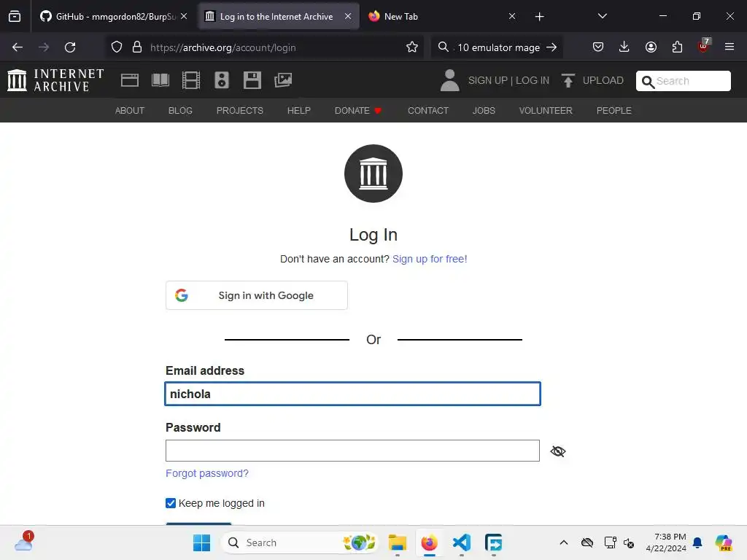Click the padlock site information icon
Viewport: 747px width, 560px height.
pos(137,47)
